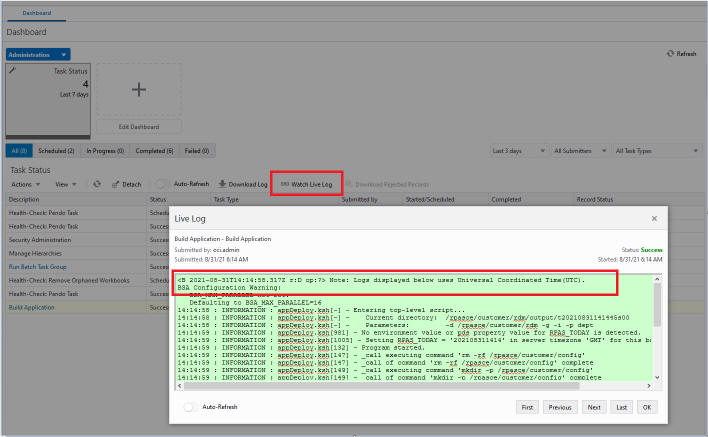Click the Download Rejected Records button
The image size is (708, 437).
(x=387, y=184)
